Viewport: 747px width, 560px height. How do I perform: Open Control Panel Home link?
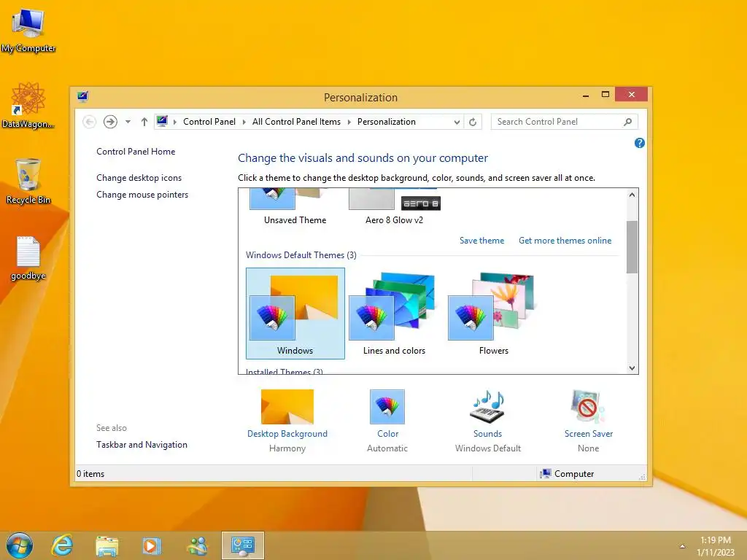[x=136, y=152]
